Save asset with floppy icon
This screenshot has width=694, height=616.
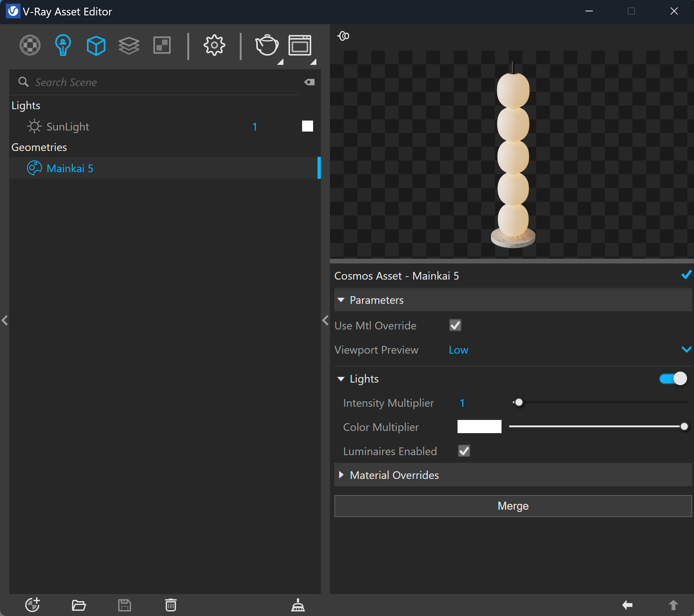click(x=125, y=605)
